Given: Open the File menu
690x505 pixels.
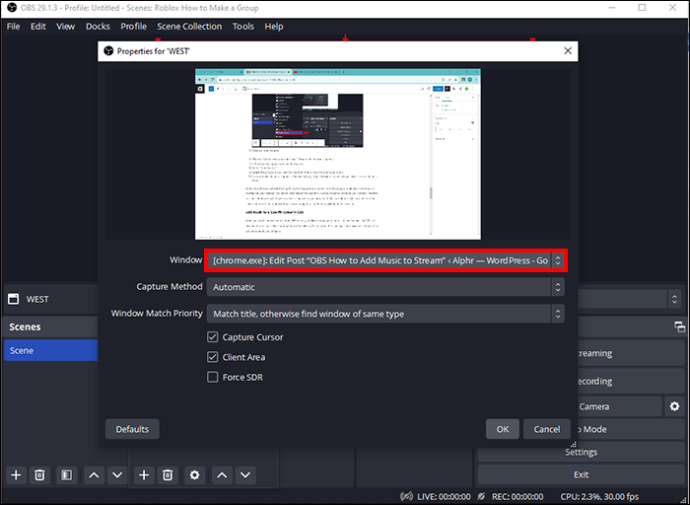Looking at the screenshot, I should click(13, 26).
